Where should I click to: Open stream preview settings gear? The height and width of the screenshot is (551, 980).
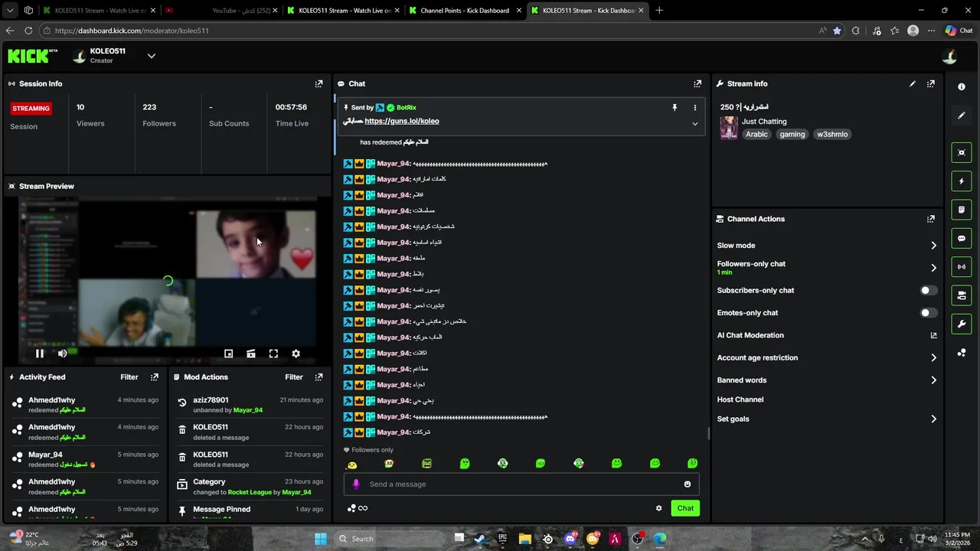click(x=296, y=354)
